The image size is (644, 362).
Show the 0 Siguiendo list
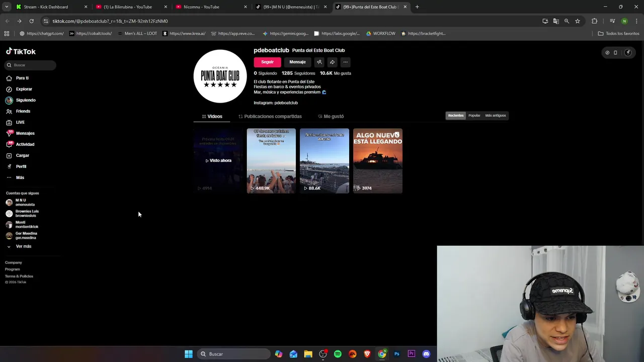[265, 73]
